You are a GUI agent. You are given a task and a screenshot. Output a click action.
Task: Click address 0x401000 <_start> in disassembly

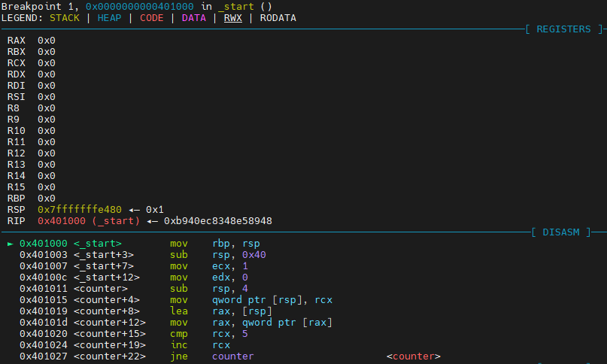pos(71,243)
